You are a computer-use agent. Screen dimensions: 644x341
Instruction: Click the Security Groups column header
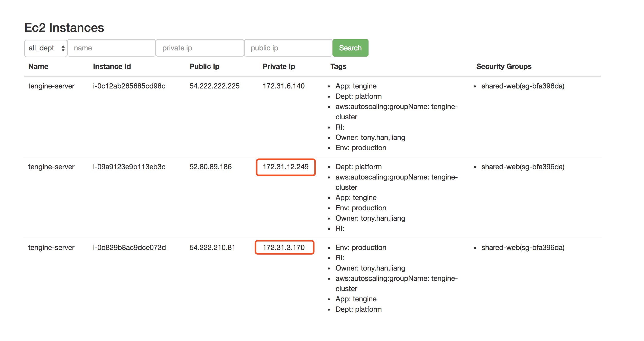click(x=504, y=67)
